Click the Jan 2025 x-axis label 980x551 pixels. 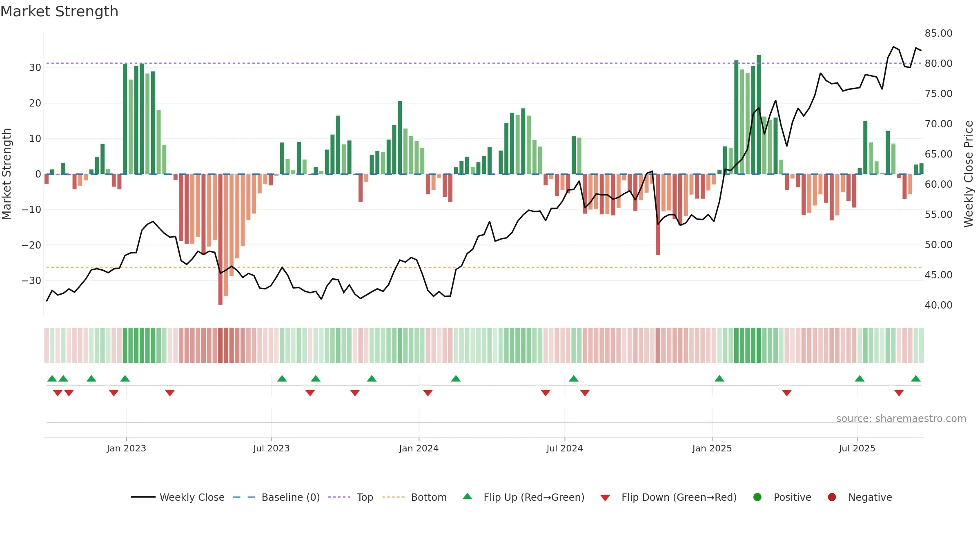click(x=712, y=448)
